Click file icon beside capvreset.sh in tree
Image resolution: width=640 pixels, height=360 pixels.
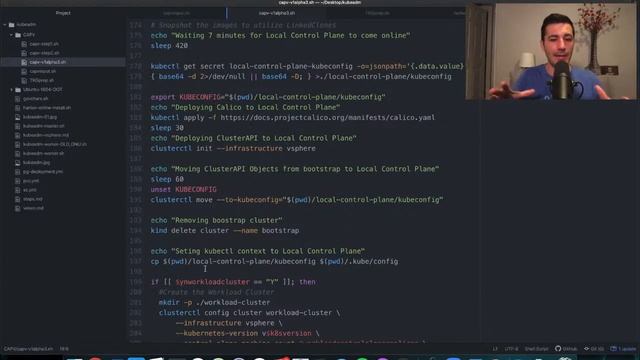click(x=24, y=71)
